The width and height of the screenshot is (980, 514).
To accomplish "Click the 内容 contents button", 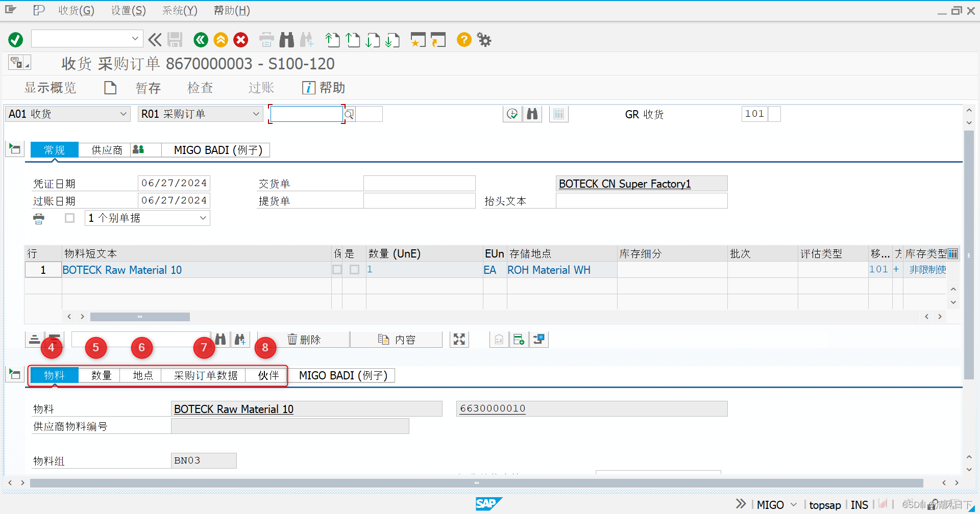I will 397,340.
